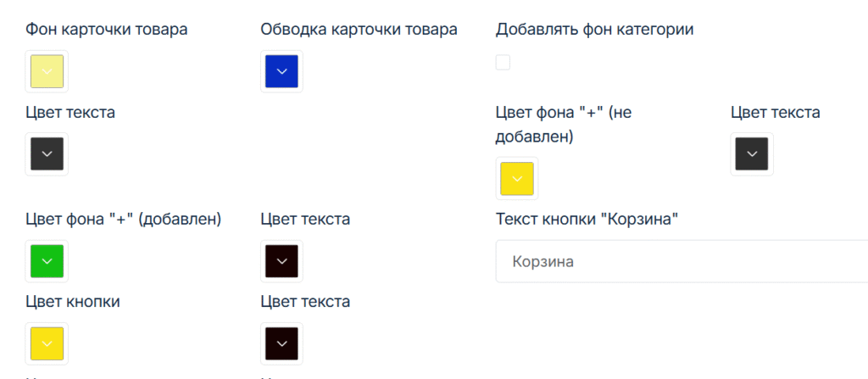This screenshot has height=379, width=868.
Task: Open yellow '+' background (не добавлен) color swatch
Action: tap(516, 178)
